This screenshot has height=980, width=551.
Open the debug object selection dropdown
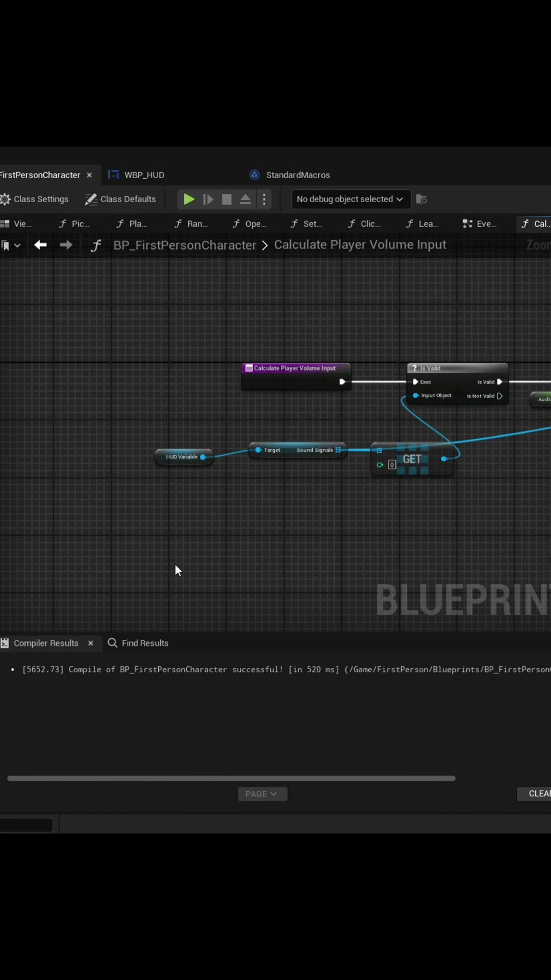pyautogui.click(x=350, y=199)
